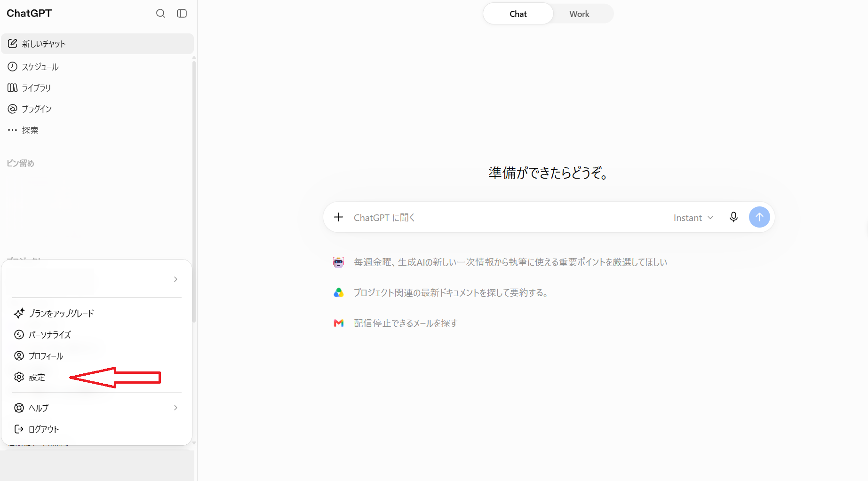Click the gear icon beside 設定

(x=19, y=377)
